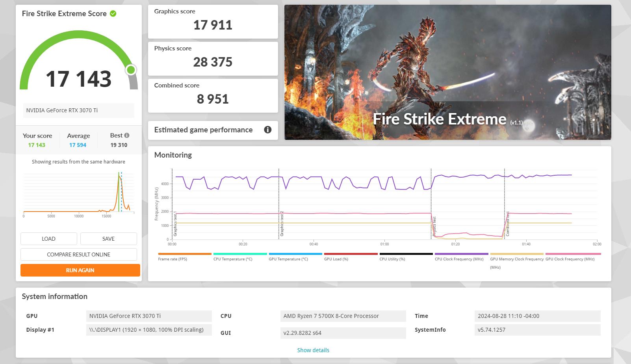Click the Physics test marker in chart
Image resolution: width=631 pixels, height=364 pixels.
[434, 227]
